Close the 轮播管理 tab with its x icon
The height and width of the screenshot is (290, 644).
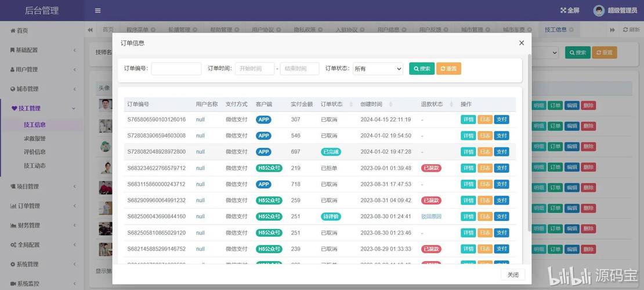[x=195, y=30]
